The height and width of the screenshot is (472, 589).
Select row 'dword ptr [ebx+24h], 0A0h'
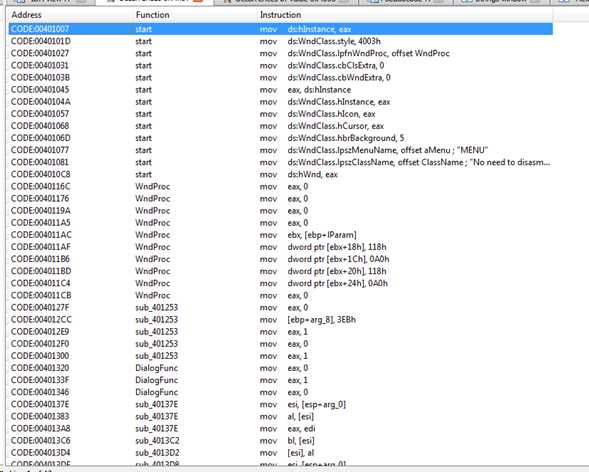[x=280, y=283]
